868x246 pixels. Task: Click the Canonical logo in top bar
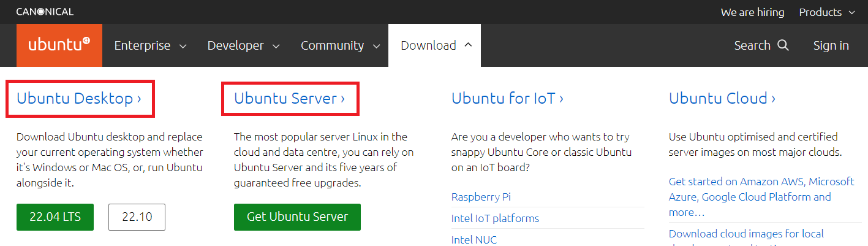(x=45, y=12)
